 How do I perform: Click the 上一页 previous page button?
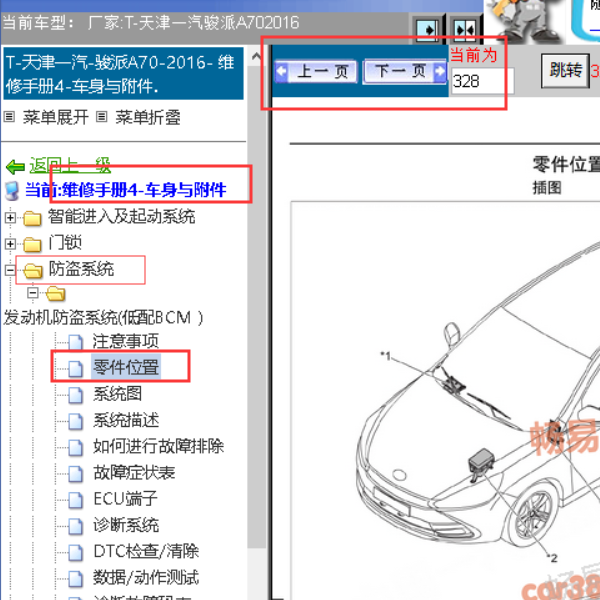(316, 72)
